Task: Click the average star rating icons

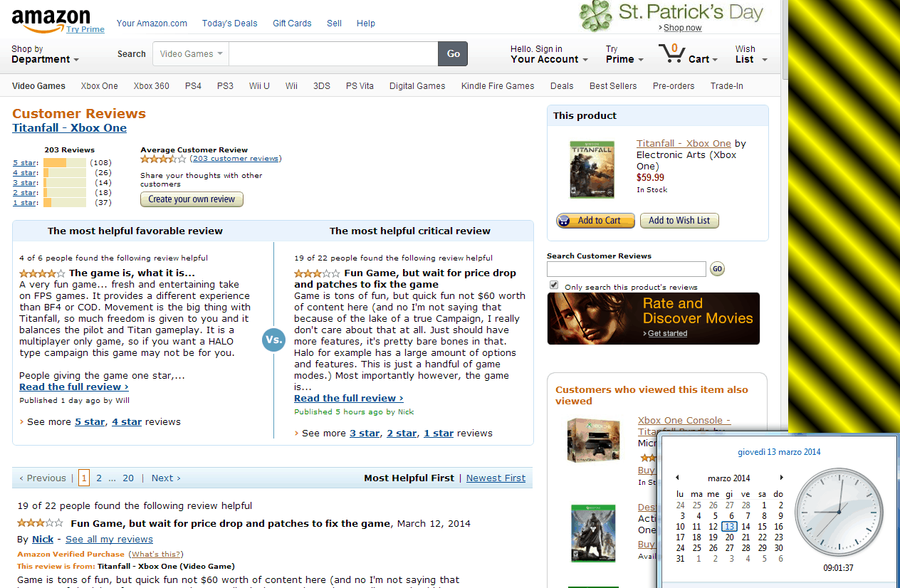Action: coord(163,159)
